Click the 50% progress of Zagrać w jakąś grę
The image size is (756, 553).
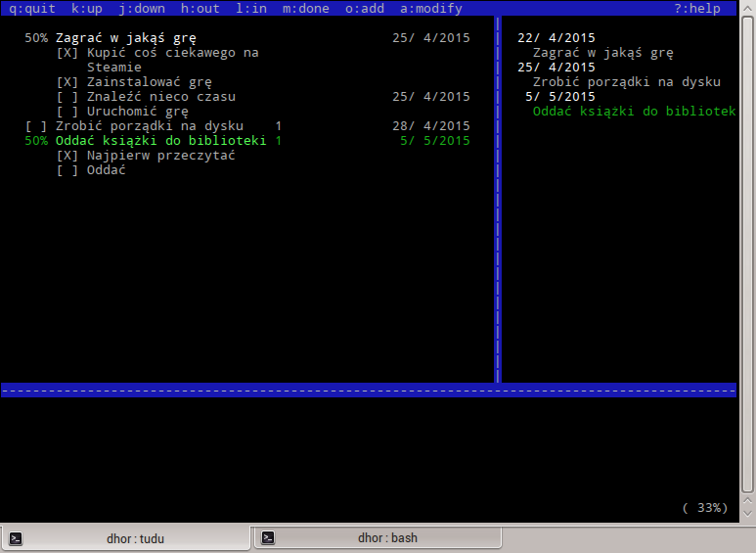tap(36, 38)
